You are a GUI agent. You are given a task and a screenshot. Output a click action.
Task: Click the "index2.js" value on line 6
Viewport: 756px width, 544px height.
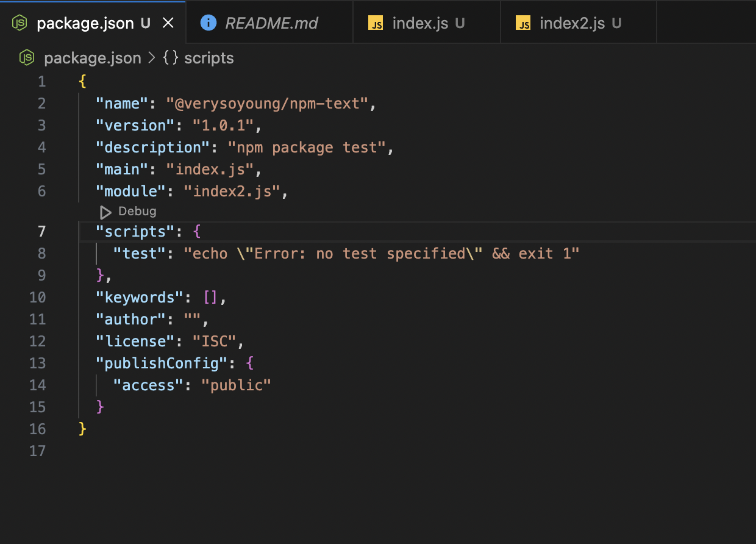[x=232, y=191]
